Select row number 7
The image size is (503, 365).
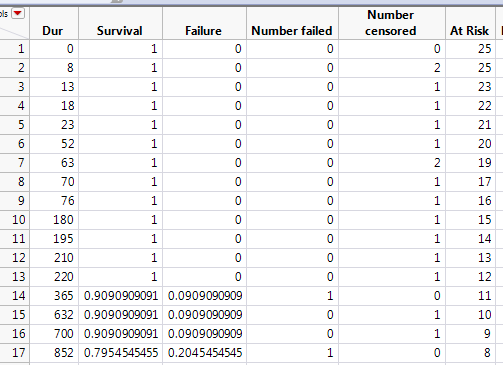(15, 163)
